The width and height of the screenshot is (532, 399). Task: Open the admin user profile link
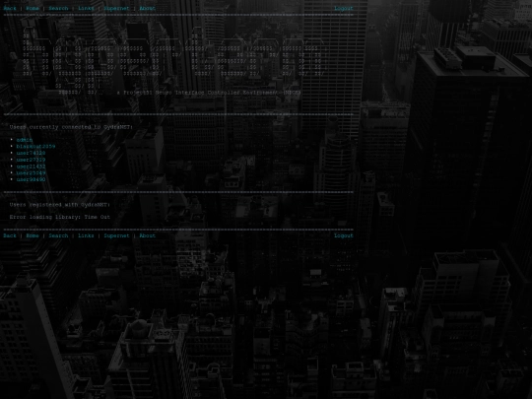point(25,140)
